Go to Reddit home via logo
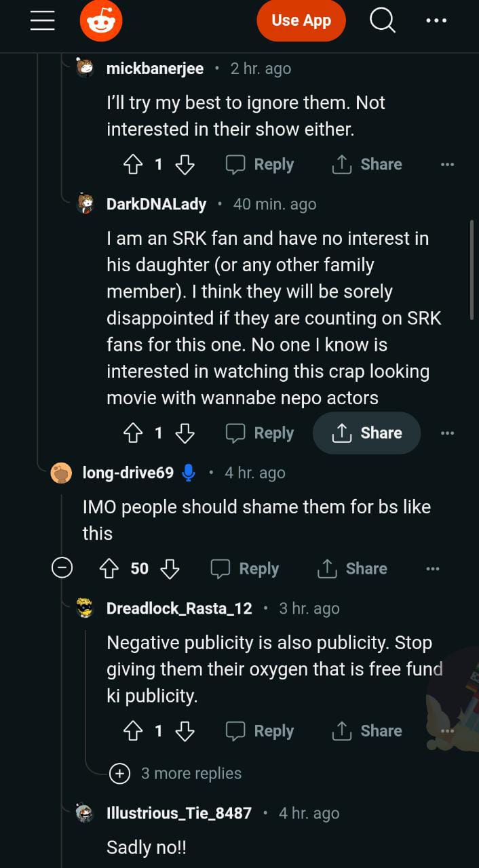This screenshot has width=479, height=868. pyautogui.click(x=101, y=21)
